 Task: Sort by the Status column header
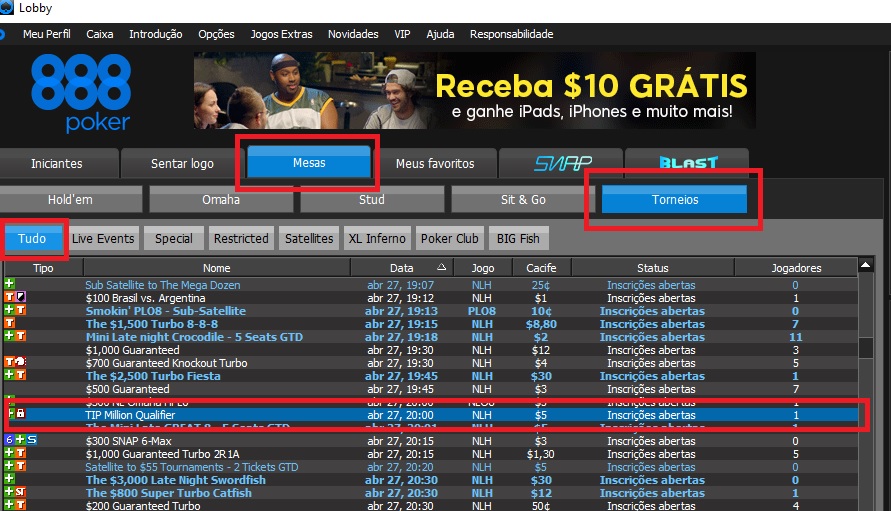coord(652,267)
